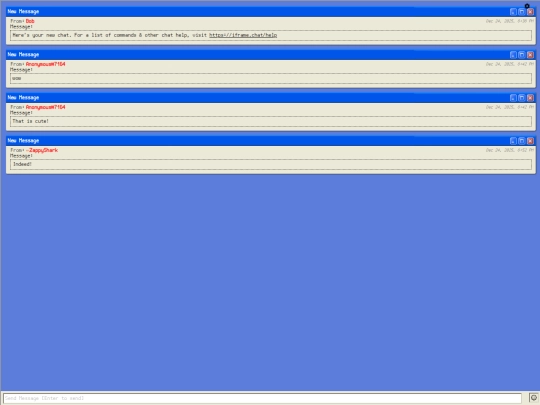This screenshot has height=405, width=540.
Task: Click the Anonymous#7164 name above "That is cute!"
Action: (x=45, y=107)
